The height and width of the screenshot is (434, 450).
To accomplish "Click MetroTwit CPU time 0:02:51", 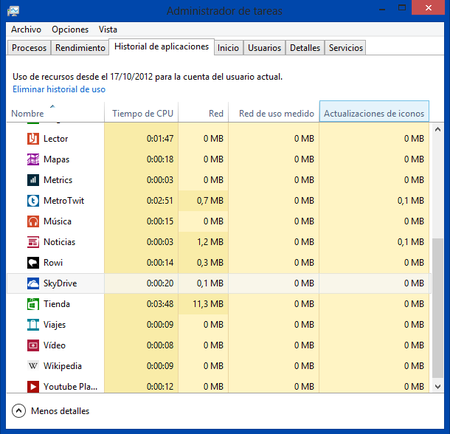I will coord(160,201).
